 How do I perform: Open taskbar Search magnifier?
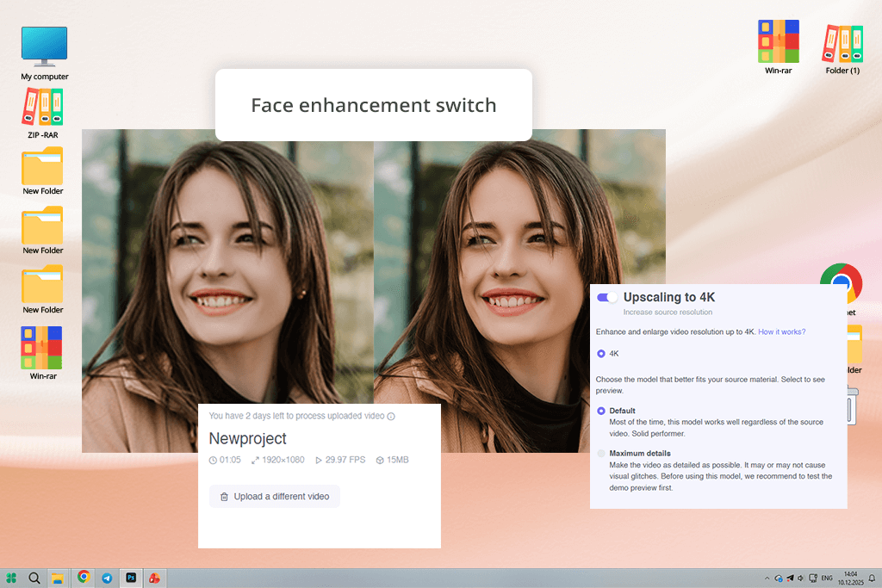(34, 578)
